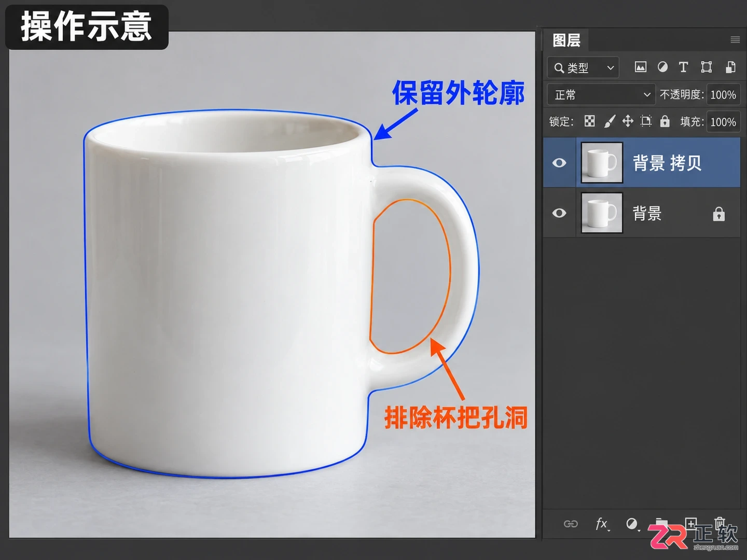Open the 正常 blend mode dropdown
747x560 pixels.
601,95
